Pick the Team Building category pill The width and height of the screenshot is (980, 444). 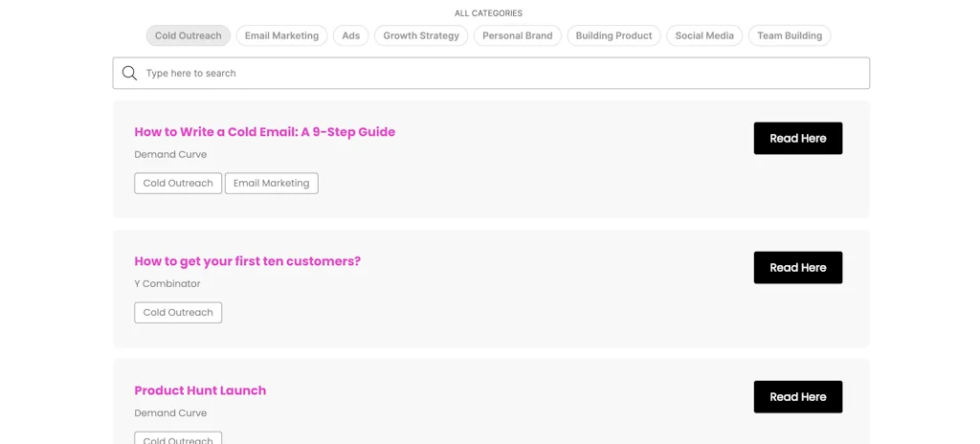[x=789, y=35]
